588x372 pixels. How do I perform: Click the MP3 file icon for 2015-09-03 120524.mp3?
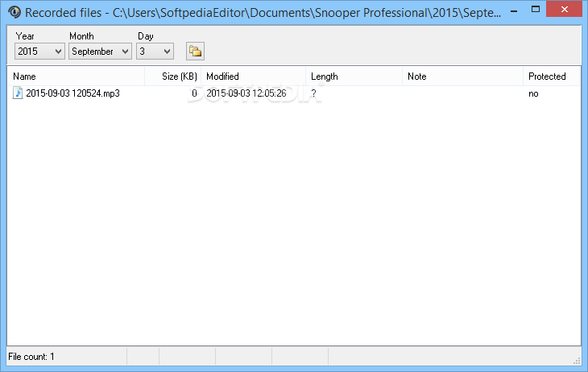coord(18,93)
